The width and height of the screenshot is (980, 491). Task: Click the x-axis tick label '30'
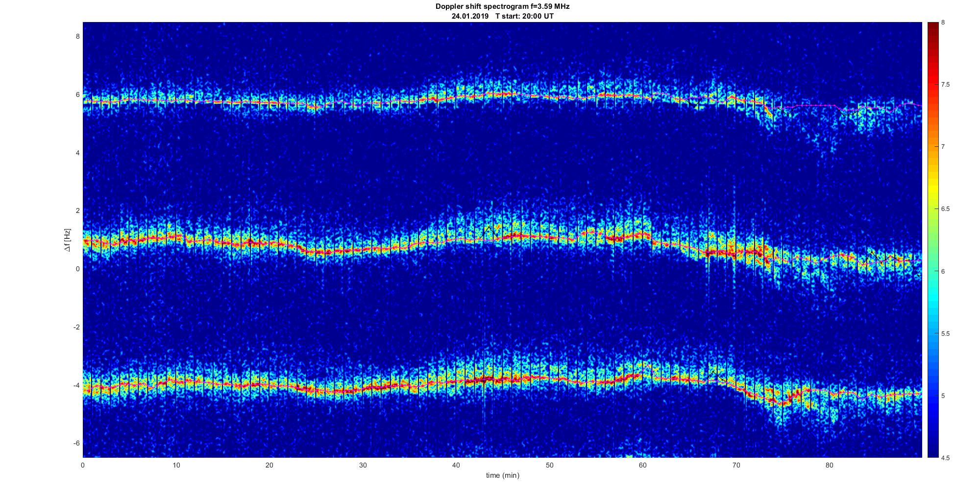(363, 465)
